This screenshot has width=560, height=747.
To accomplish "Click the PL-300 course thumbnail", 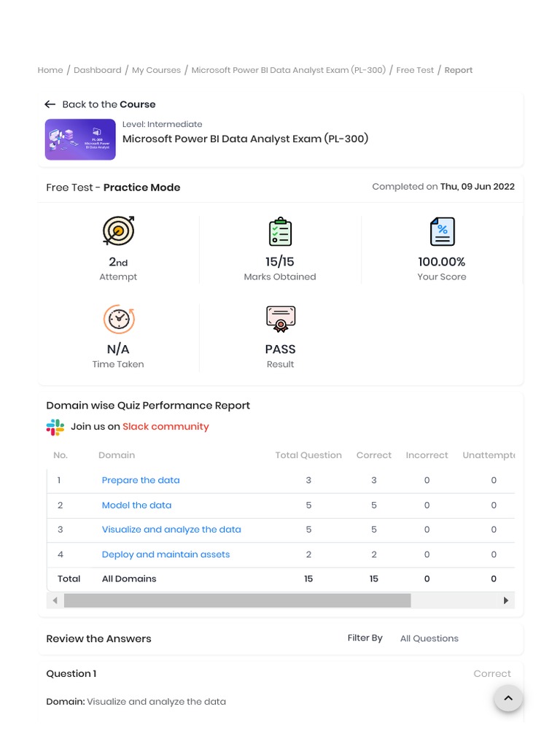I will (80, 139).
